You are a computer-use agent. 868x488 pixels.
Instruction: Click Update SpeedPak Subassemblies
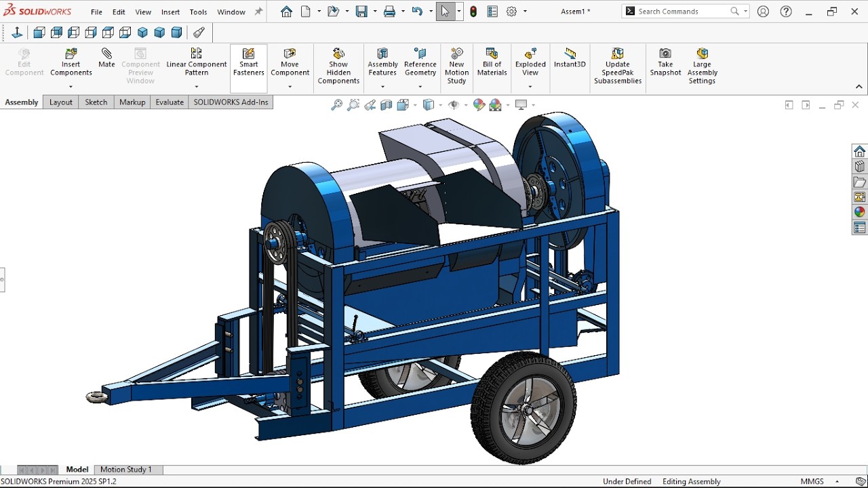click(618, 66)
